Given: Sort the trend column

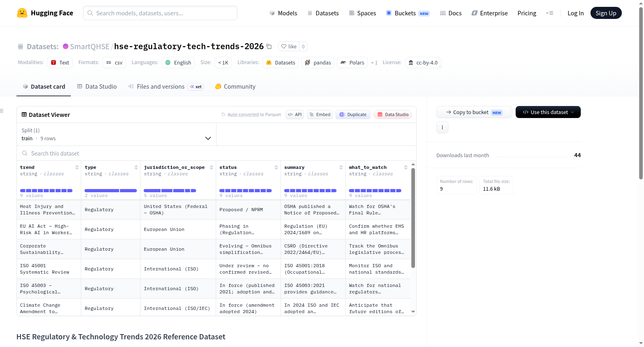Looking at the screenshot, I should (x=77, y=167).
